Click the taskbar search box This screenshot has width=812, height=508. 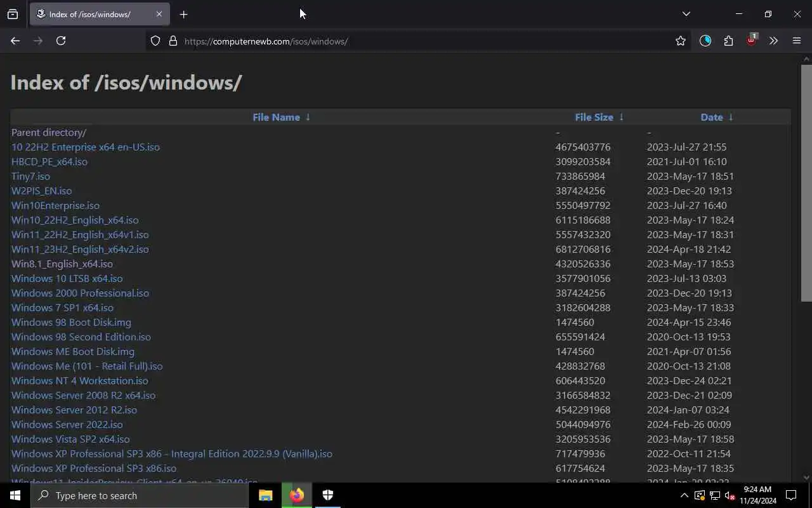click(x=140, y=495)
